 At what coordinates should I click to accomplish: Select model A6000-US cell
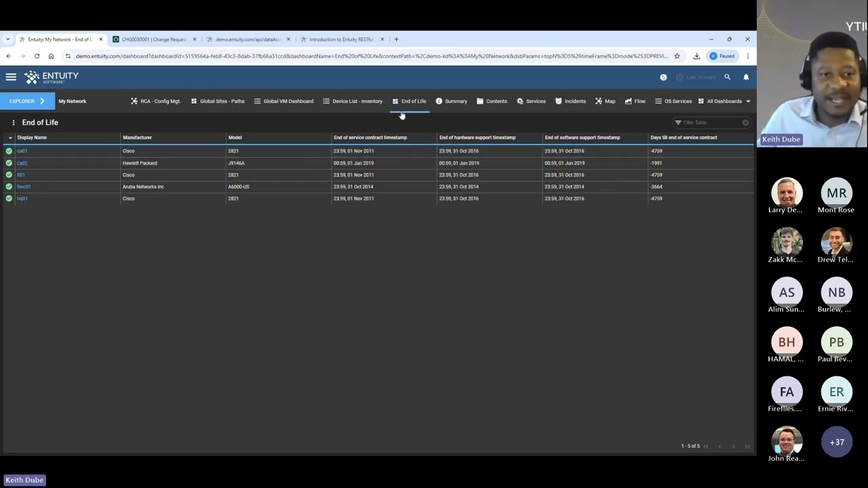click(x=239, y=187)
